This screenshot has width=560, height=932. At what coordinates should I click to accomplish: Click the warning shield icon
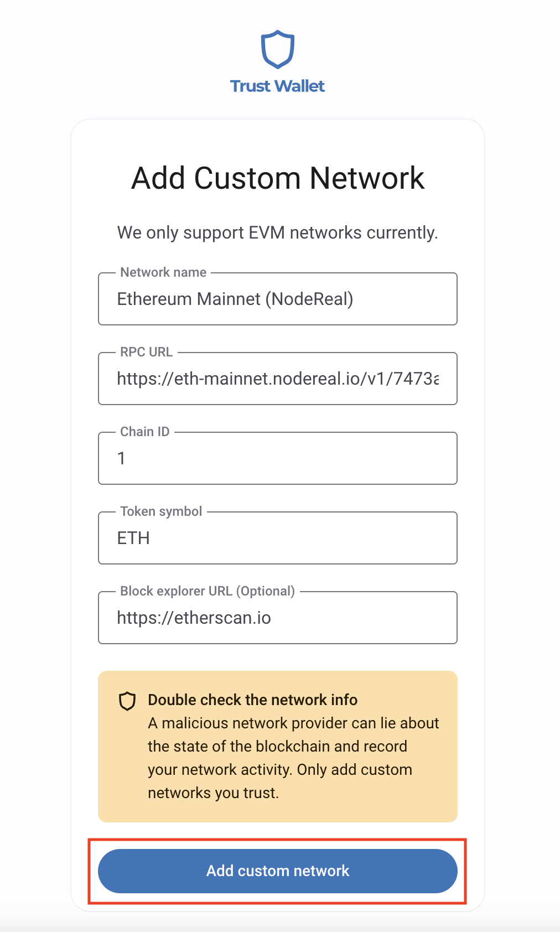(127, 701)
